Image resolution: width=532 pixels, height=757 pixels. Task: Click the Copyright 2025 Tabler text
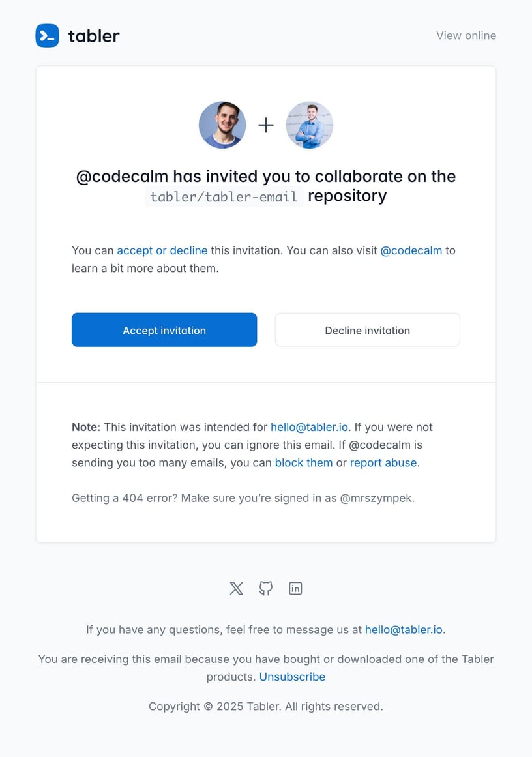point(266,706)
